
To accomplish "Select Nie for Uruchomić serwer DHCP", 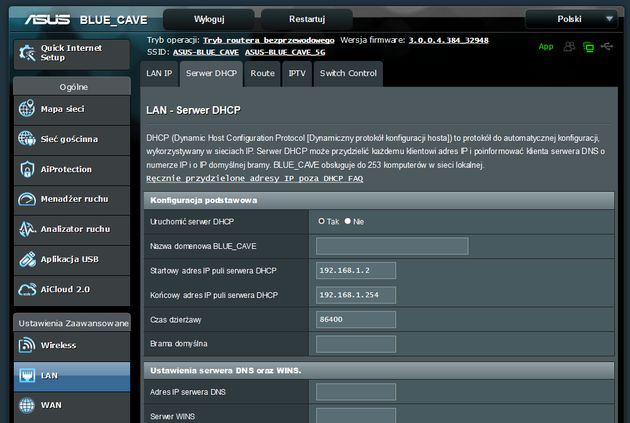I will tap(348, 221).
